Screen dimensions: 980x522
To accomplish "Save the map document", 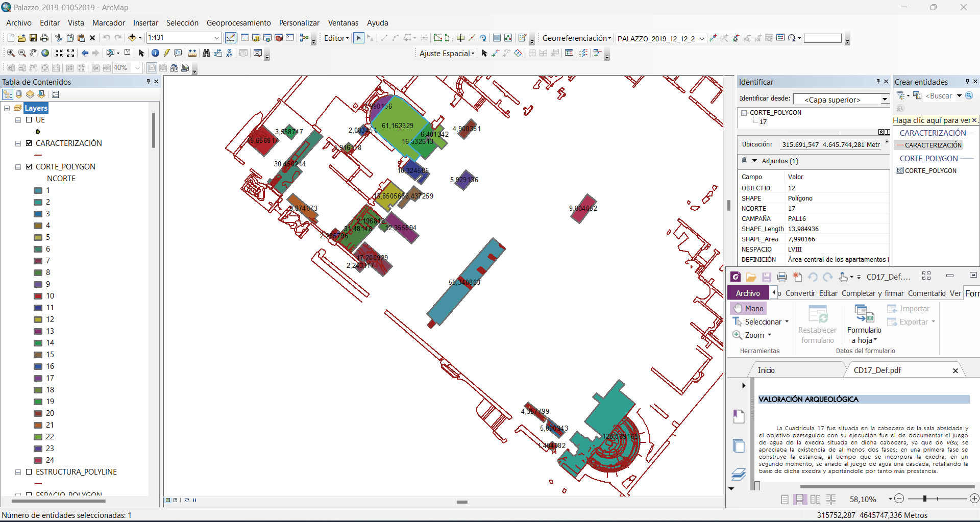I will tap(33, 38).
